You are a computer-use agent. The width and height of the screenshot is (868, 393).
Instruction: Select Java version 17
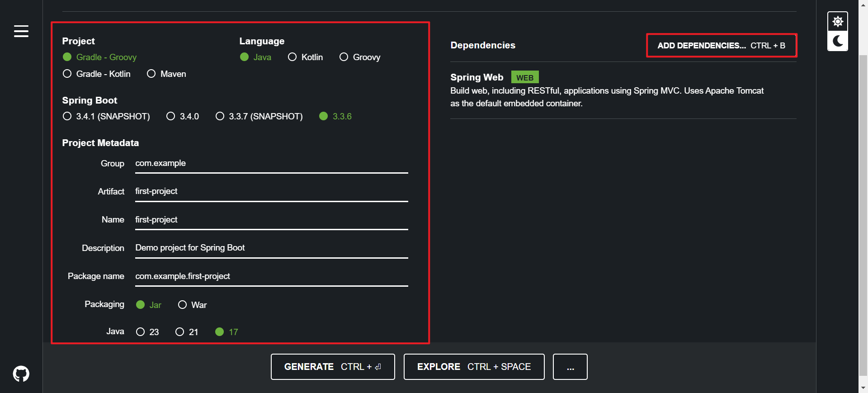coord(226,332)
